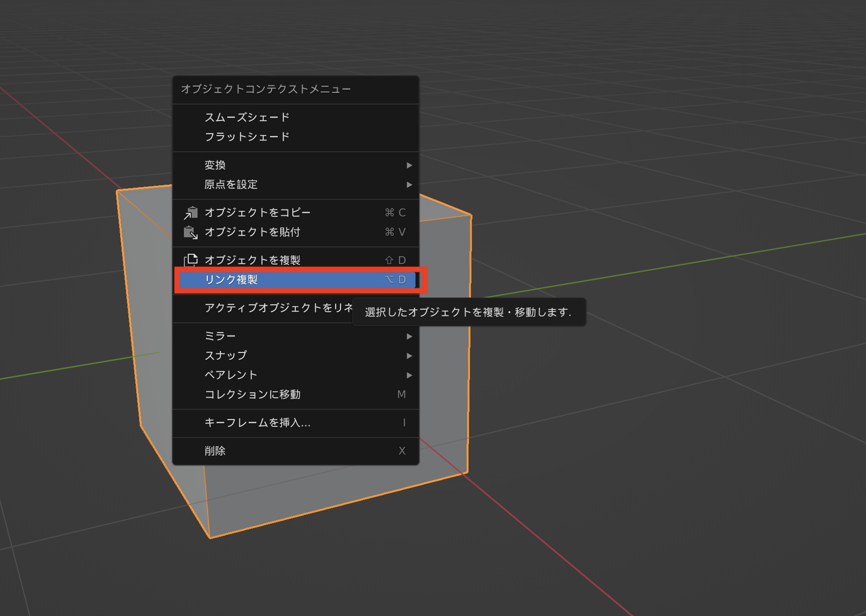Click the copy object clipboard icon
This screenshot has height=616, width=866.
191,213
